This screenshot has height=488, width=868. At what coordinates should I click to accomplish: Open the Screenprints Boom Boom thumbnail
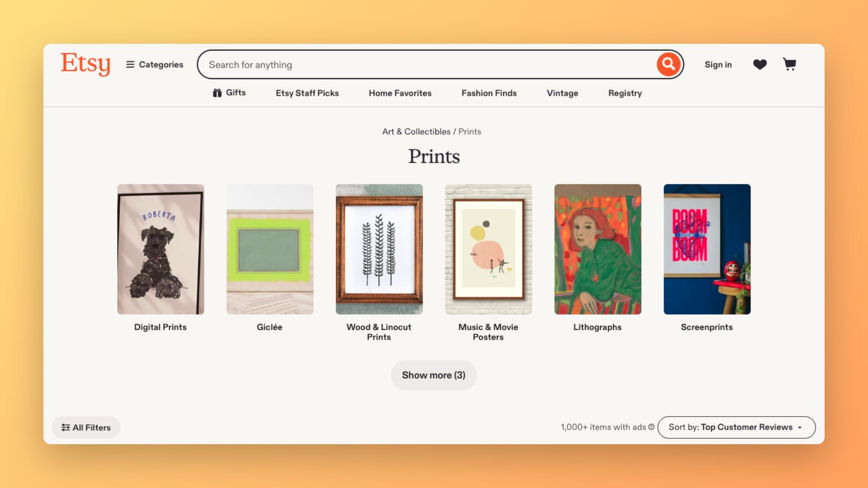707,249
